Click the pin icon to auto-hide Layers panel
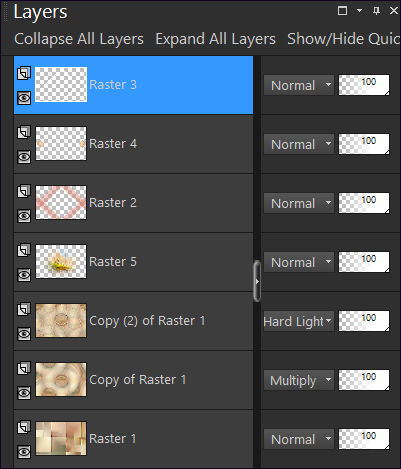This screenshot has width=401, height=469. pyautogui.click(x=376, y=11)
